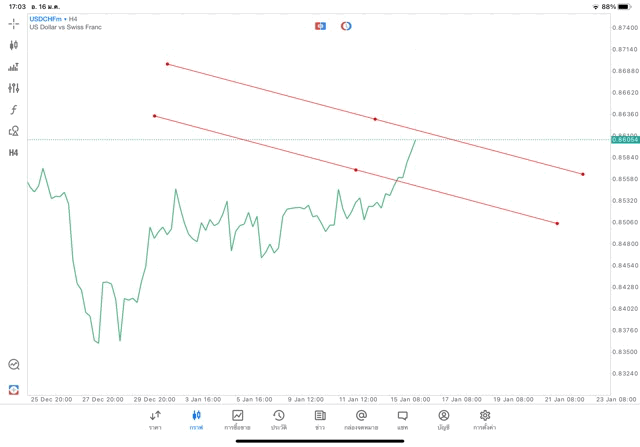
Task: Open the ราคา (Quotes) tab
Action: tap(155, 419)
